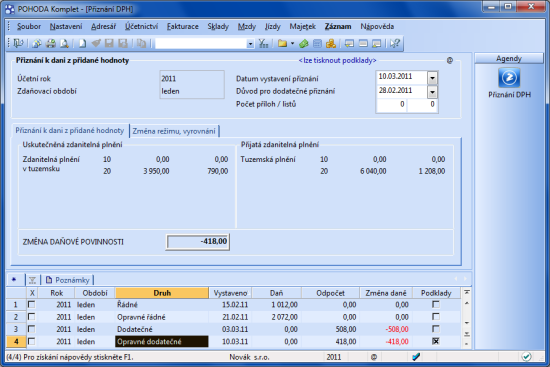The image size is (550, 367).
Task: Tick X checkbox for row 3 Dodatečné
Action: (x=32, y=329)
